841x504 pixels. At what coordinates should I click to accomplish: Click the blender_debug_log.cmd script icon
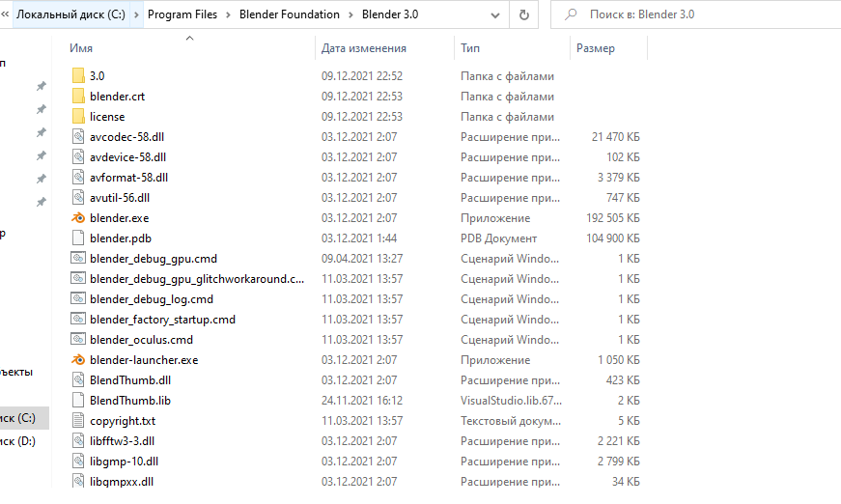click(x=78, y=298)
